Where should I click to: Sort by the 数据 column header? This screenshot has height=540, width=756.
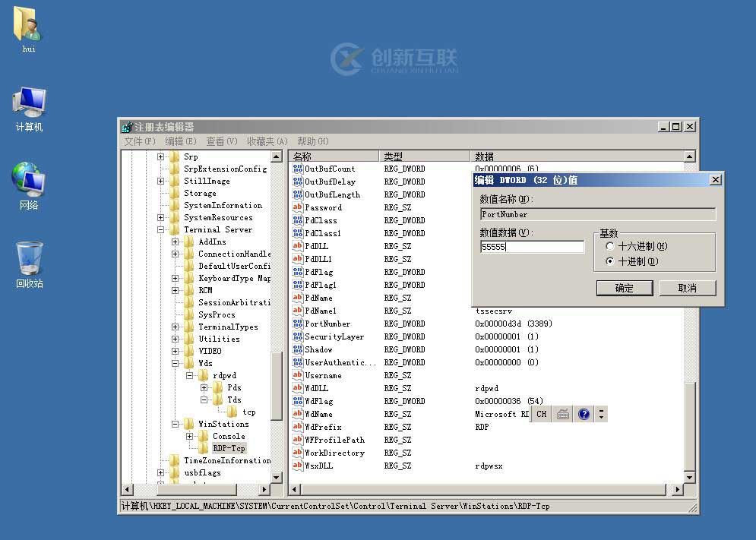577,156
